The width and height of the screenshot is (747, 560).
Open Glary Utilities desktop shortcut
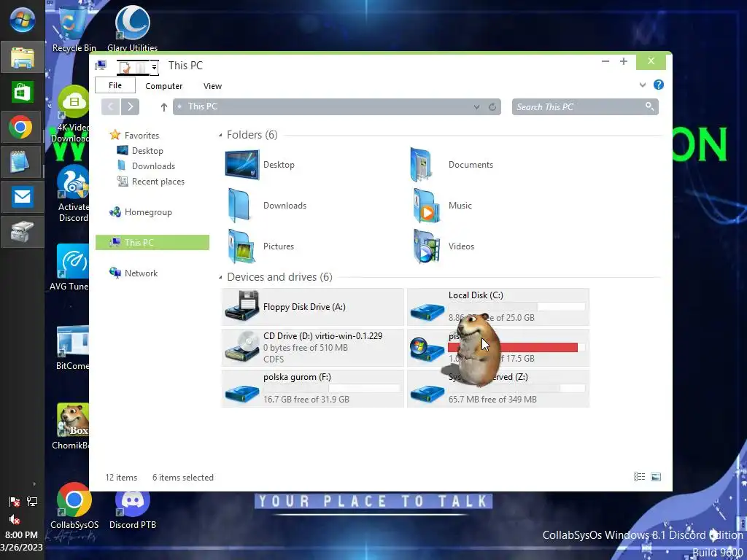pos(133,28)
